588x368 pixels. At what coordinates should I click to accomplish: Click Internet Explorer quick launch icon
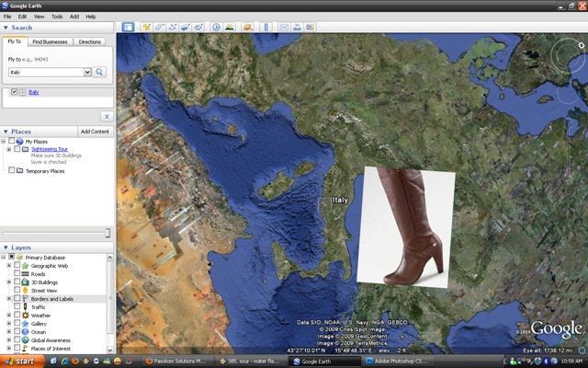[x=64, y=362]
